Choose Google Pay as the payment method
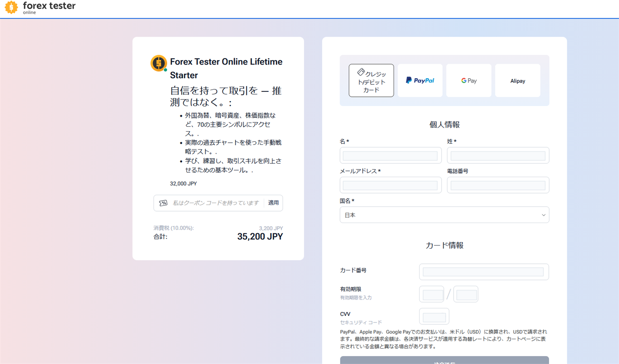 pyautogui.click(x=469, y=80)
